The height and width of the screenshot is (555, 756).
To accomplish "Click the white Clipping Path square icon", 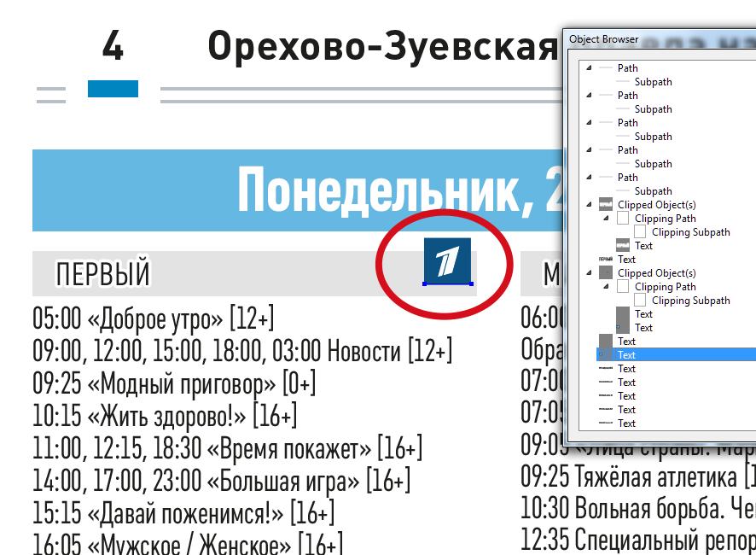I will pyautogui.click(x=623, y=217).
